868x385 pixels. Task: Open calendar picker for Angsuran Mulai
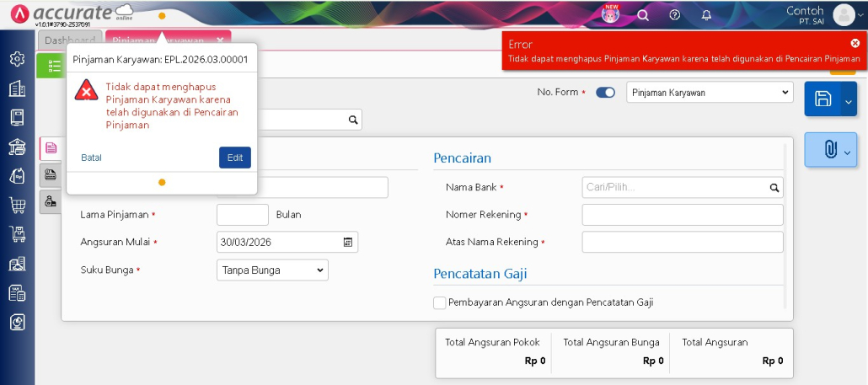click(347, 243)
